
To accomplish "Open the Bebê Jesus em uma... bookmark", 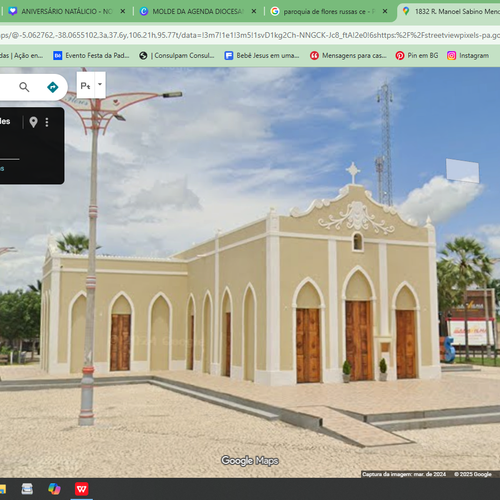I will tap(262, 56).
